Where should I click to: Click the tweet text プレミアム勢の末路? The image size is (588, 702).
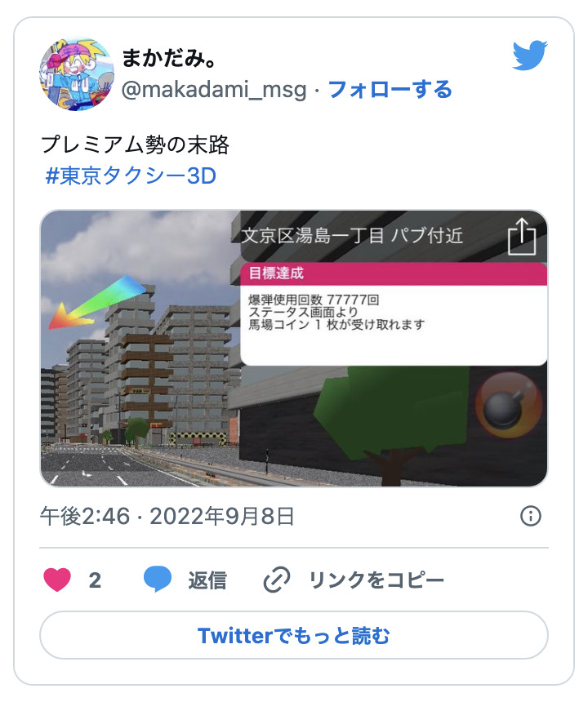135,144
